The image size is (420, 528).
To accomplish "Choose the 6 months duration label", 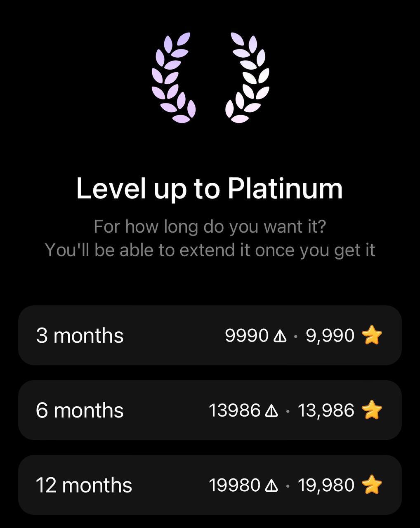I will pos(80,410).
